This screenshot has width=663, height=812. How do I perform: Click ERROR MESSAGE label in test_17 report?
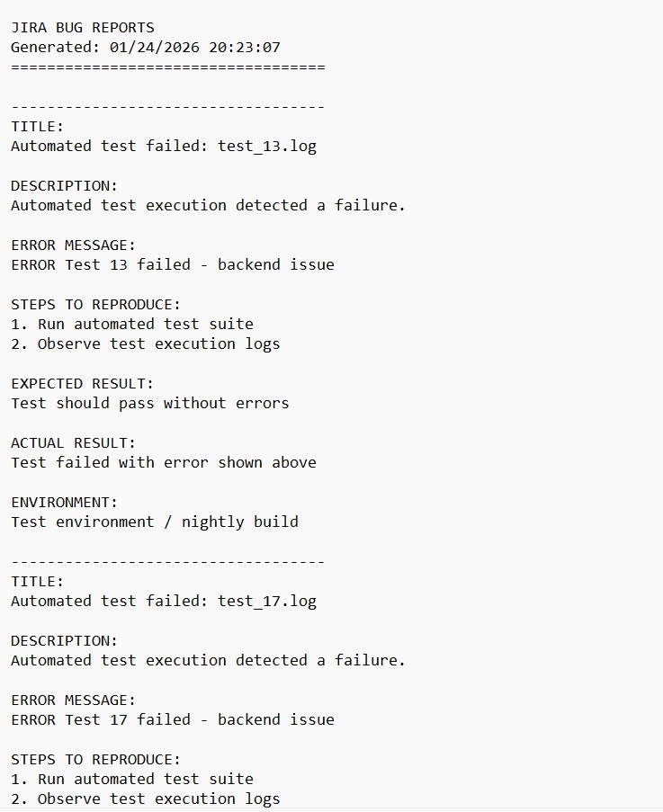click(74, 700)
